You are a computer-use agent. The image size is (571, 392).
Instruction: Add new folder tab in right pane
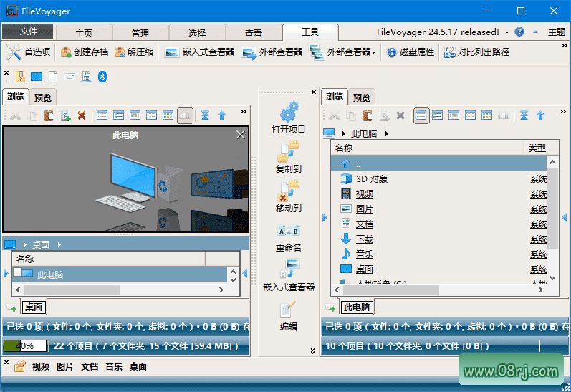331,308
